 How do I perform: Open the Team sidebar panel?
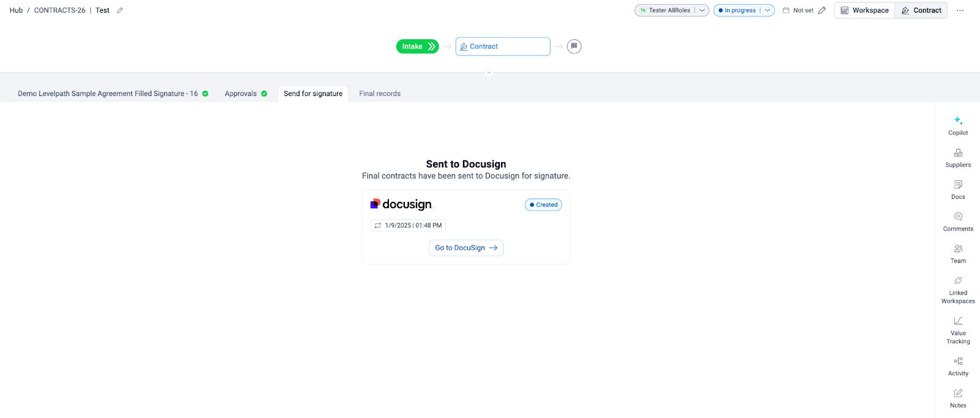point(958,253)
